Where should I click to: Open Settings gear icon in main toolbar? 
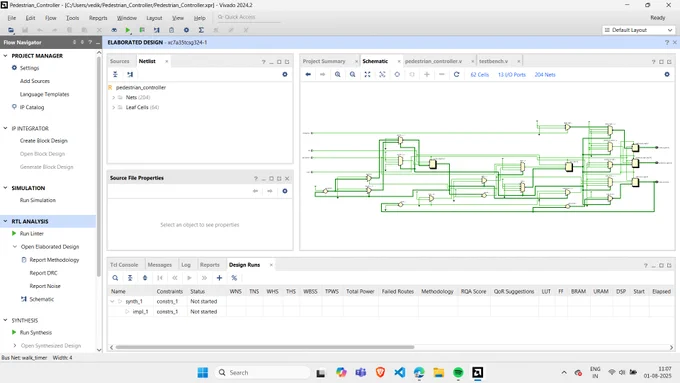[x=186, y=30]
